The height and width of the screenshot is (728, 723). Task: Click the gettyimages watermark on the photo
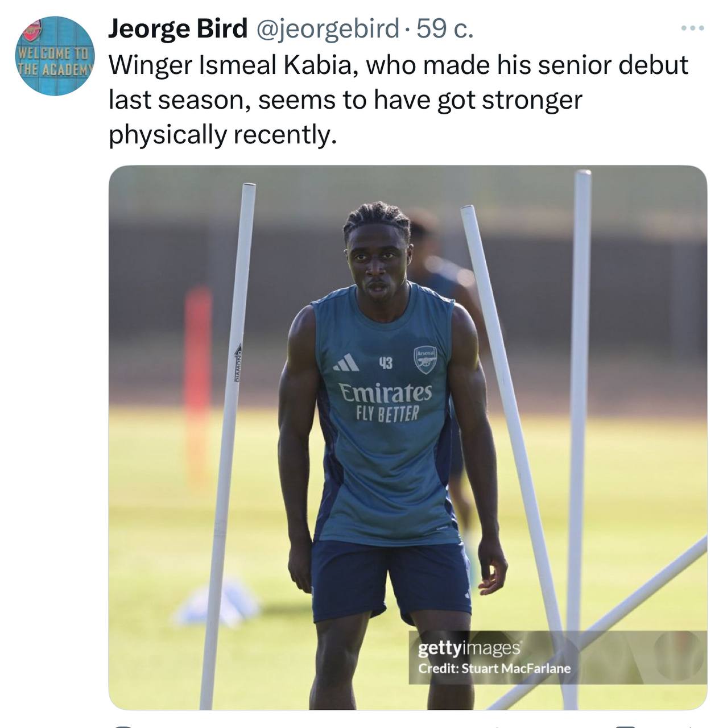tap(469, 648)
